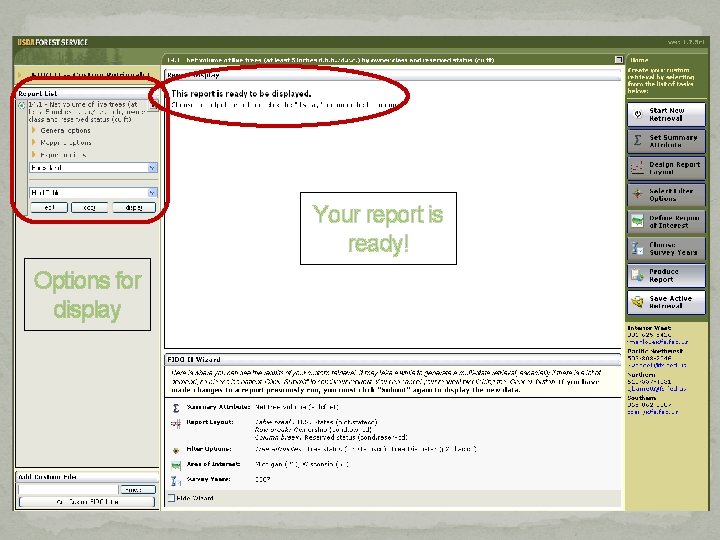
Task: Click the Area of Interest label in wizard
Action: click(213, 464)
